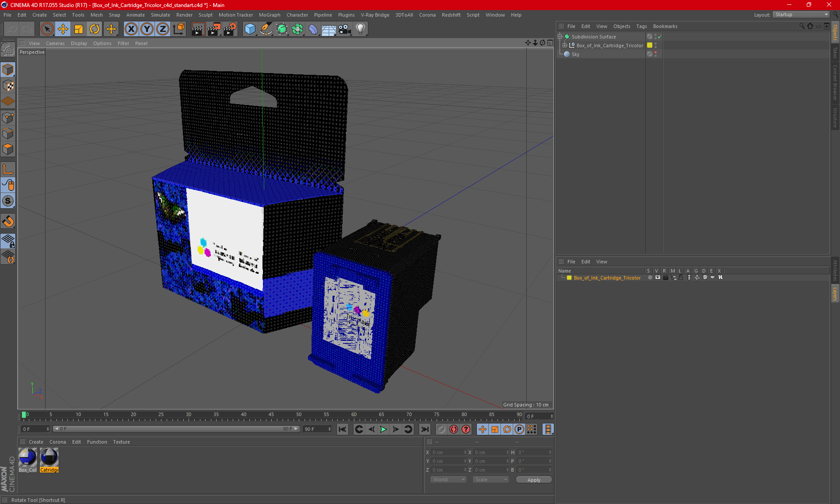Image resolution: width=840 pixels, height=504 pixels.
Task: Collapse the Subdivision Surface tree item
Action: [x=560, y=37]
